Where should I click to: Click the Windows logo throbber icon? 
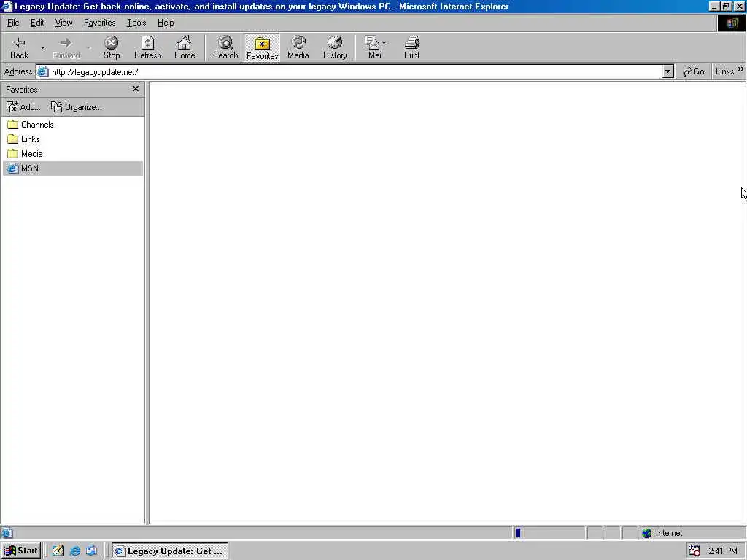coord(731,23)
